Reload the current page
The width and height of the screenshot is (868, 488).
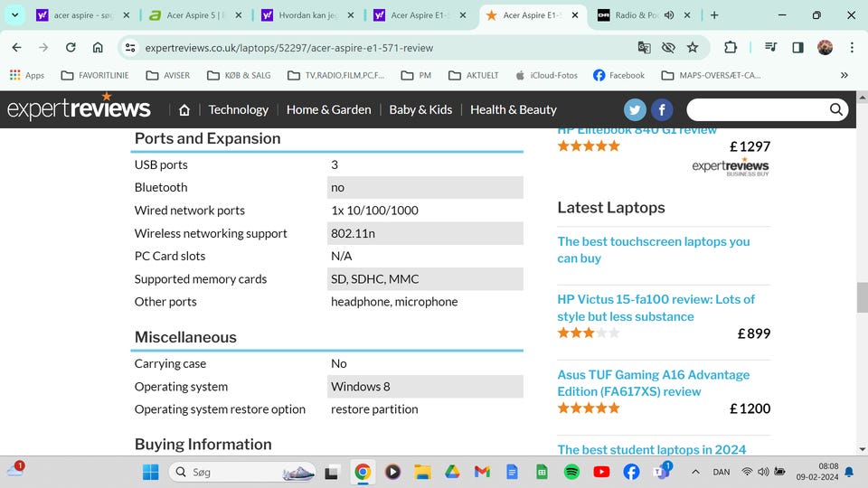tap(71, 48)
